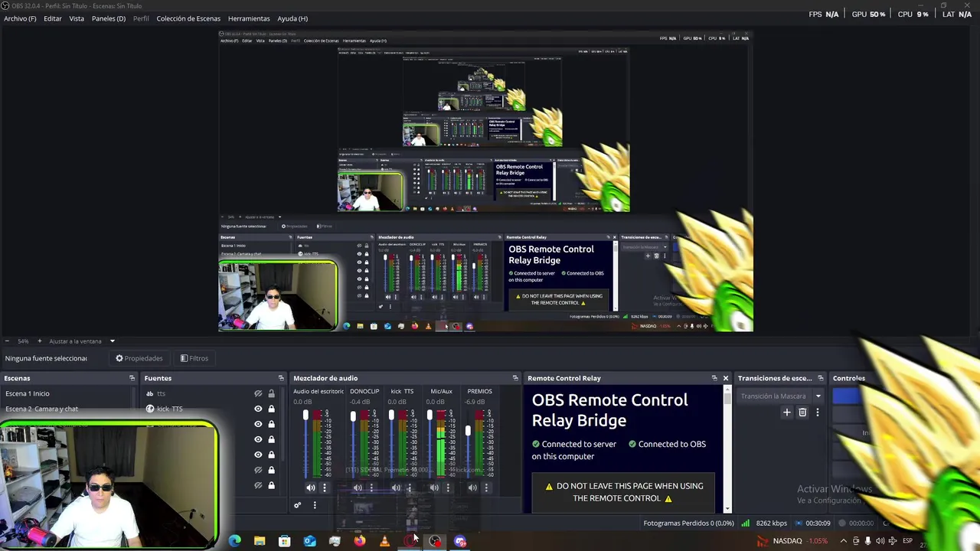Mute the Mic/Aux audio channel
This screenshot has width=980, height=551.
point(434,487)
